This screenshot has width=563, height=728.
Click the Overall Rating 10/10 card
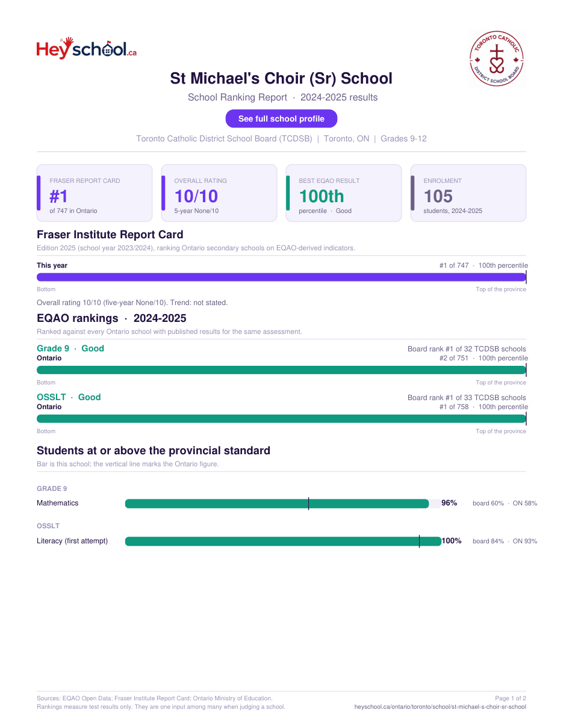coord(219,193)
